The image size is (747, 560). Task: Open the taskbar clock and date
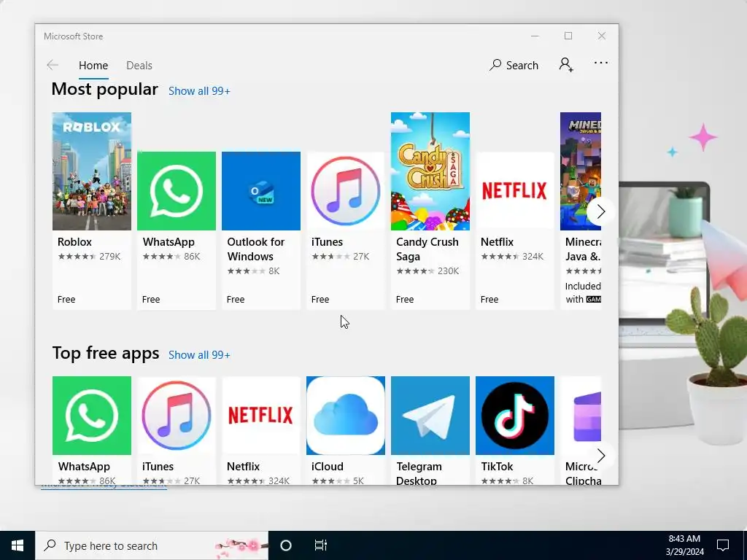pyautogui.click(x=684, y=545)
